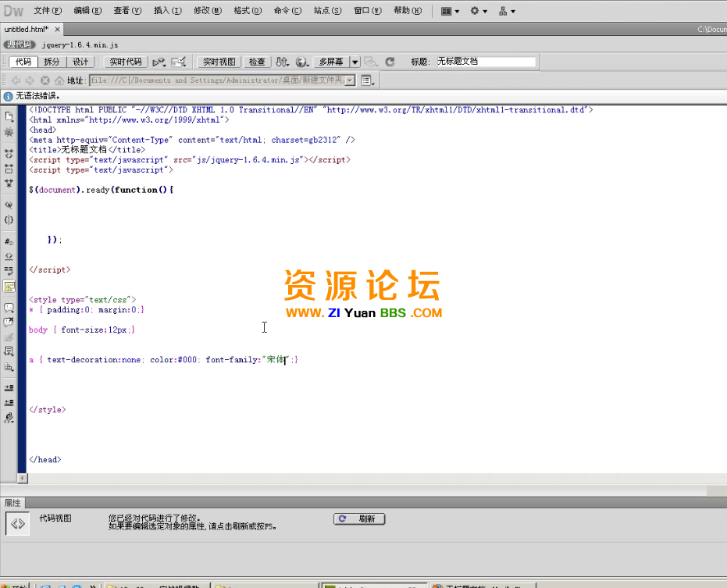Click the 标题 title input field

point(486,62)
